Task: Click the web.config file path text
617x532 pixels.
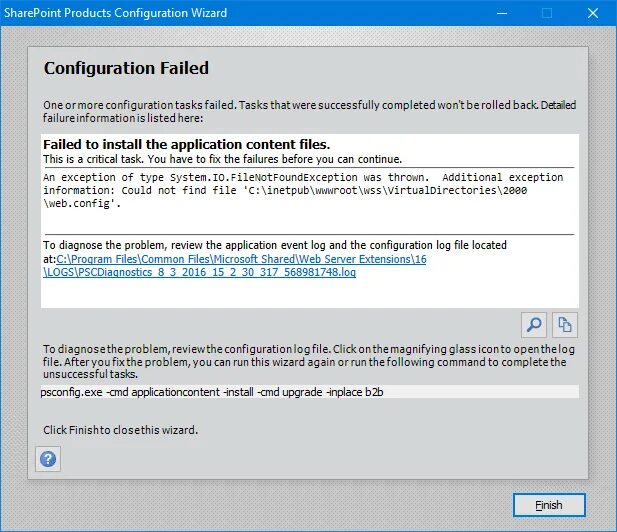Action: (285, 197)
